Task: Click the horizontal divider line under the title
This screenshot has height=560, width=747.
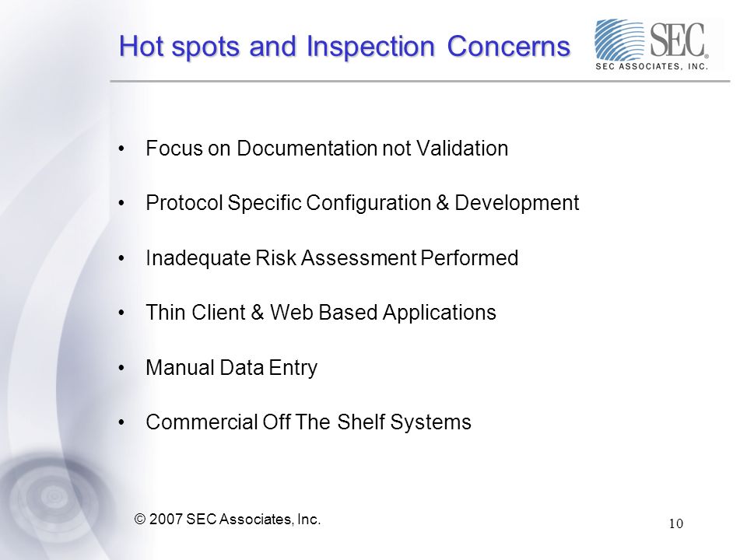Action: click(x=419, y=82)
